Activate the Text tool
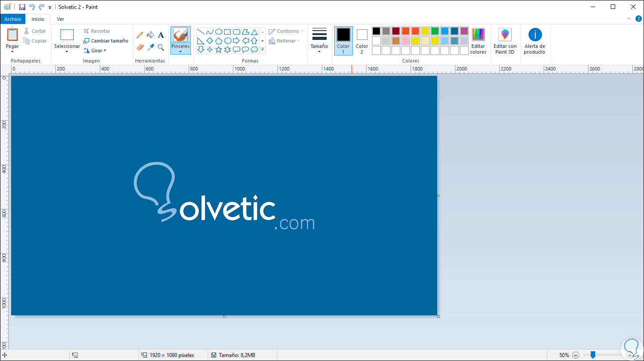The image size is (644, 361). (161, 35)
